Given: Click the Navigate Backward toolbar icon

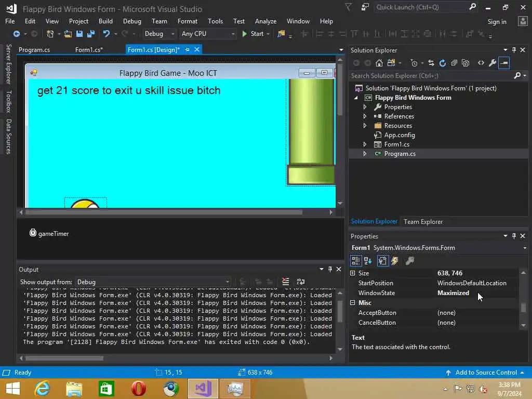Looking at the screenshot, I should click(x=16, y=34).
